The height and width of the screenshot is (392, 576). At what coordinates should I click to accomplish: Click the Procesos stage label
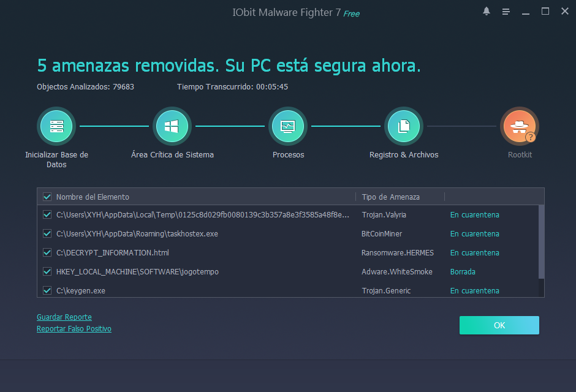288,154
